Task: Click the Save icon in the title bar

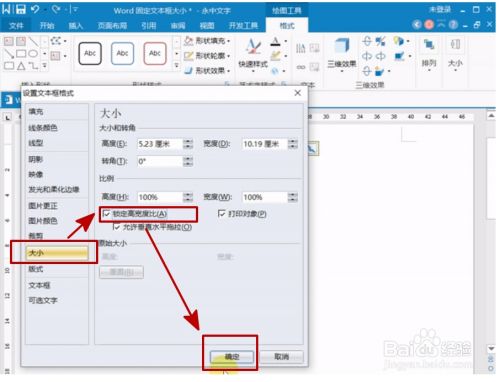Action: [x=21, y=10]
